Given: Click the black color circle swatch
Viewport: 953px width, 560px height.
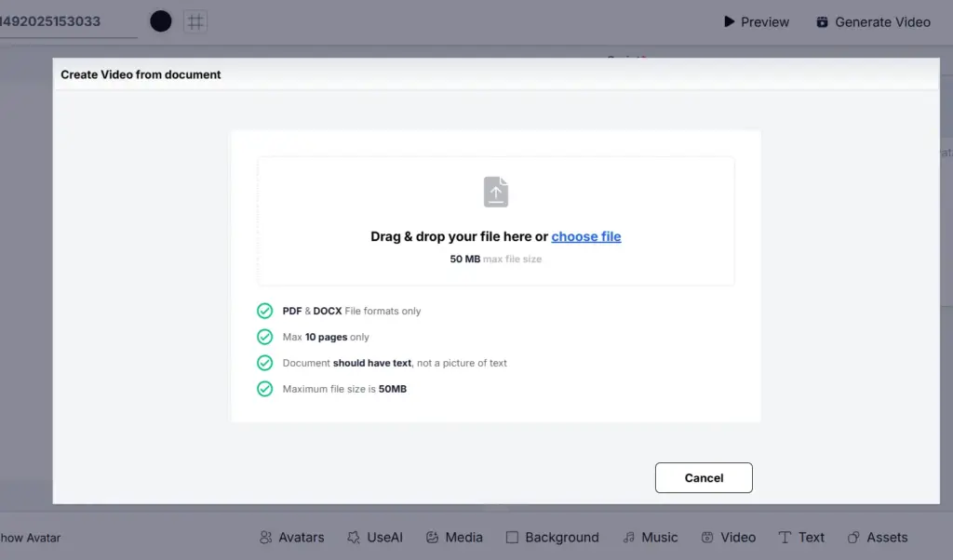Looking at the screenshot, I should point(161,21).
